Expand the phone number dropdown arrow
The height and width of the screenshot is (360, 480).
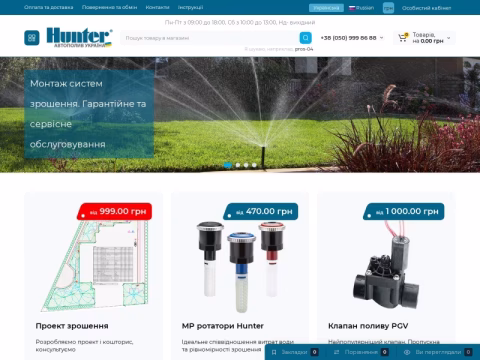(382, 38)
